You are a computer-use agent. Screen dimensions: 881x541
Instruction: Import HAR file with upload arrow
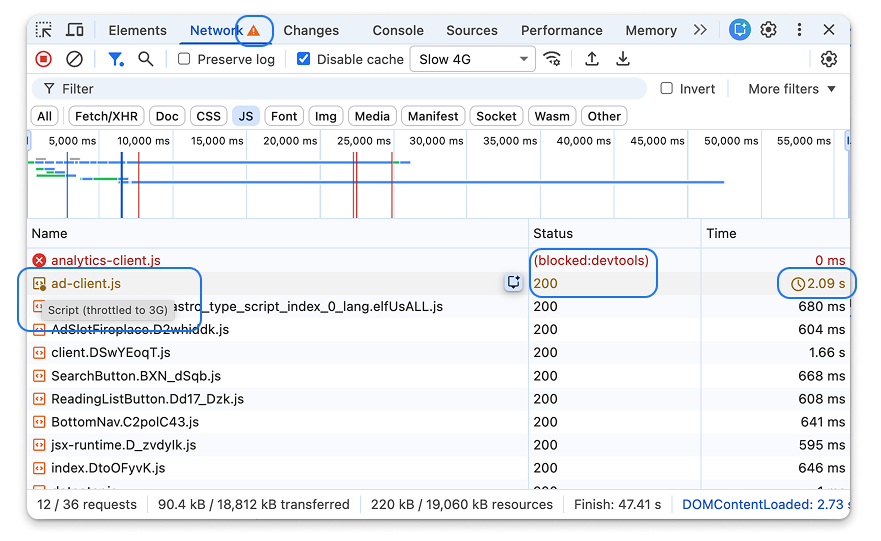pyautogui.click(x=592, y=59)
